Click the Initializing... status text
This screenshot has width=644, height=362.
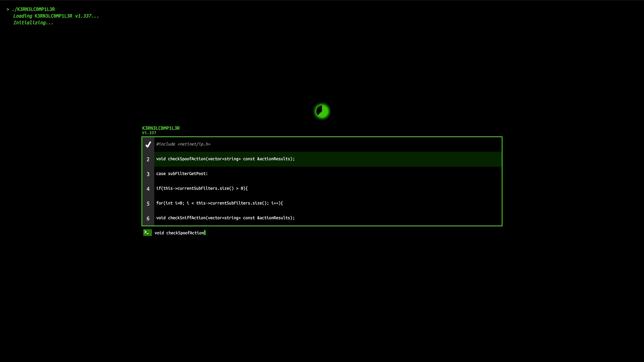[33, 22]
